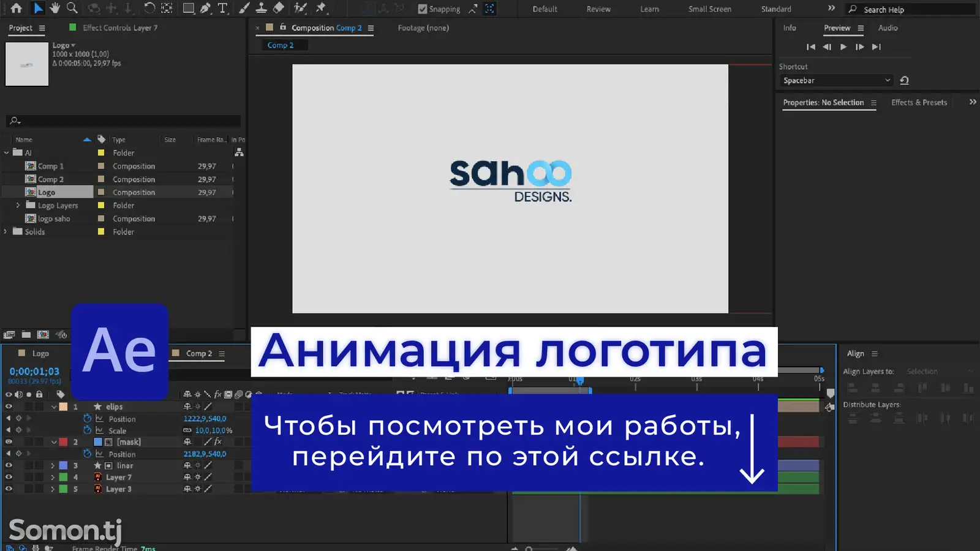Click the elips layer label color swatch
Image resolution: width=980 pixels, height=551 pixels.
click(63, 407)
